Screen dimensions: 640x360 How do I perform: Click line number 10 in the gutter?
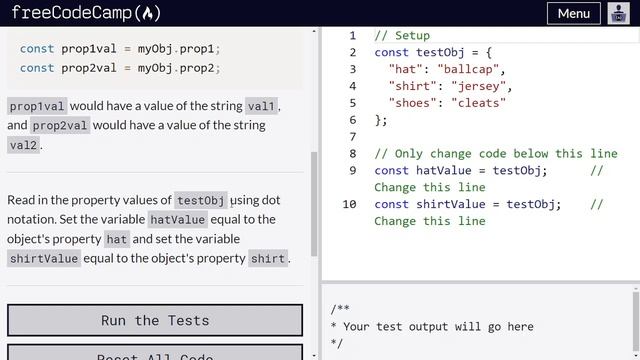click(349, 204)
